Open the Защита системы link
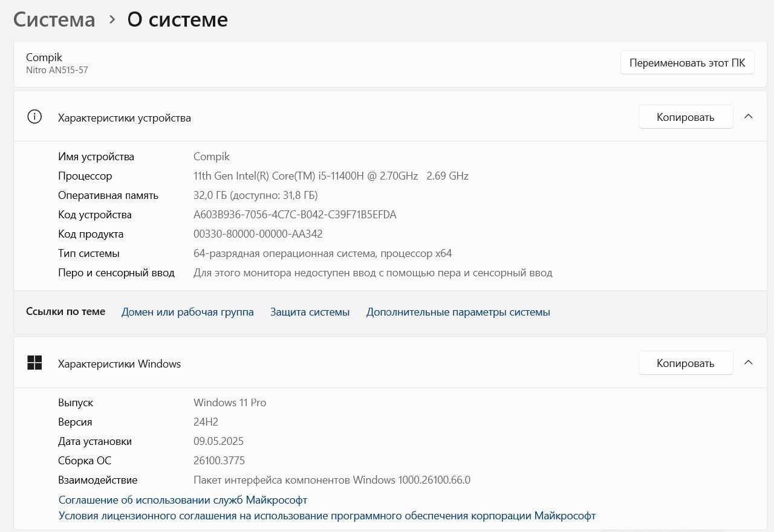This screenshot has height=532, width=774. [310, 312]
